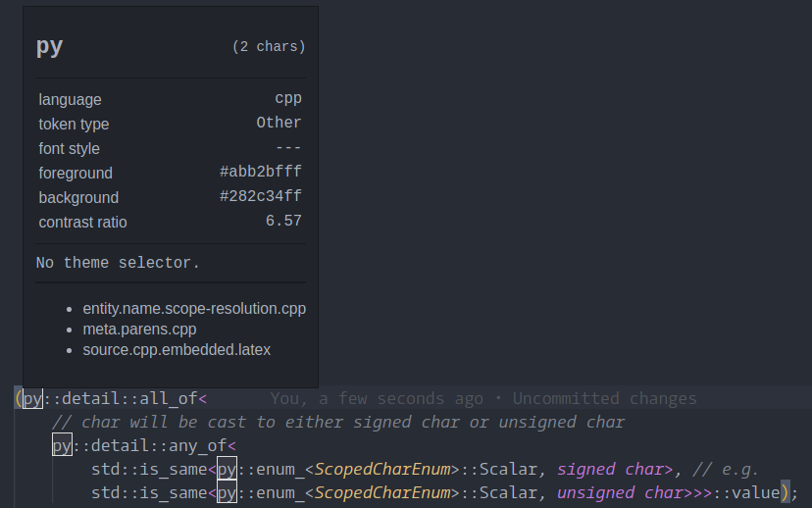Click the 'token type' row label
The width and height of the screenshot is (812, 508).
tap(75, 125)
